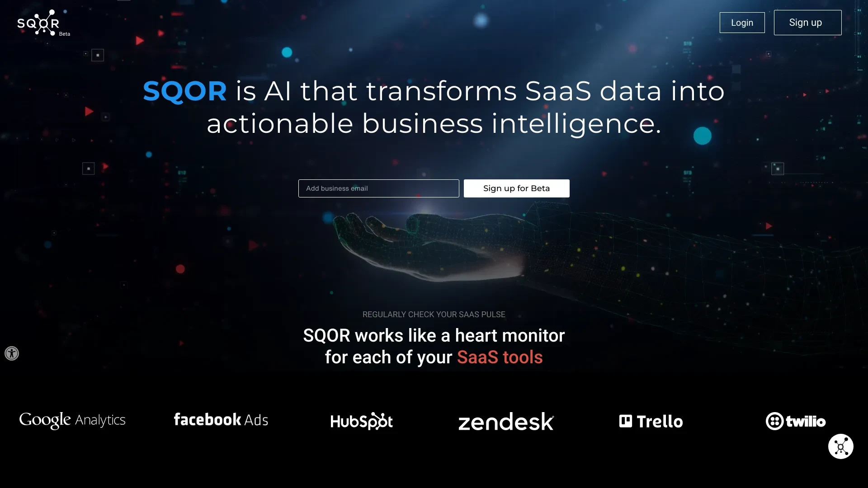Viewport: 868px width, 488px height.
Task: Click the Google Analytics logo
Action: [x=71, y=421]
